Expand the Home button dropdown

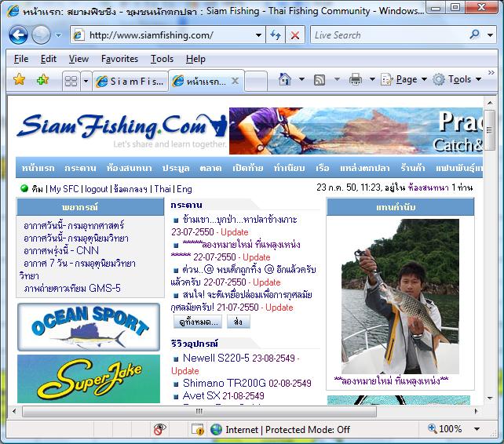[301, 79]
